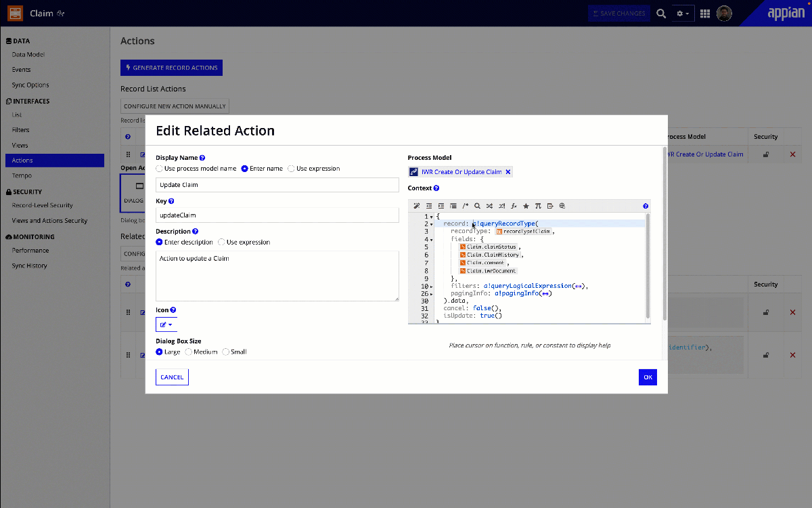The width and height of the screenshot is (812, 508).
Task: Open the Icon picker dropdown
Action: click(166, 325)
